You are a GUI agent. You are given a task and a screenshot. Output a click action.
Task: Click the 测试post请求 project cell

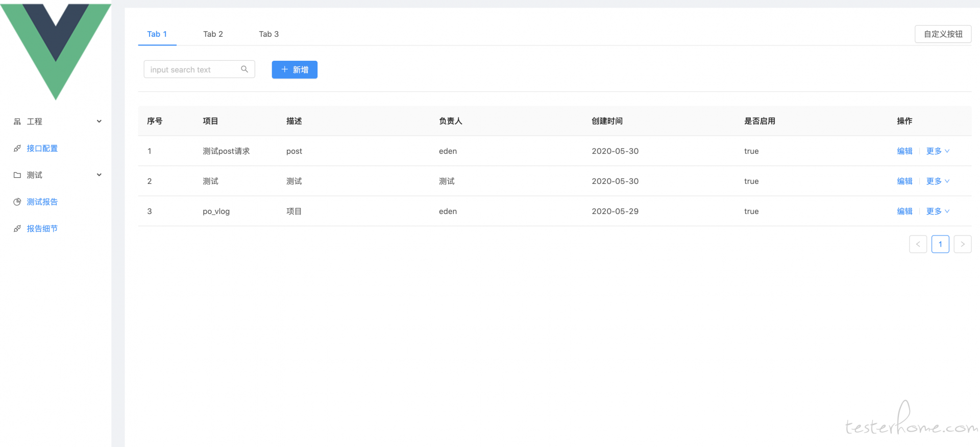(226, 151)
